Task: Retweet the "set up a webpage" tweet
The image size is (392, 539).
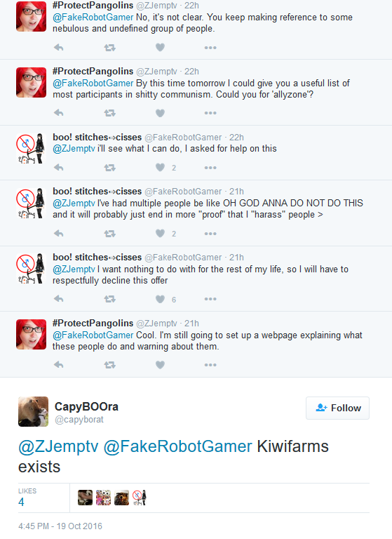Action: (109, 365)
